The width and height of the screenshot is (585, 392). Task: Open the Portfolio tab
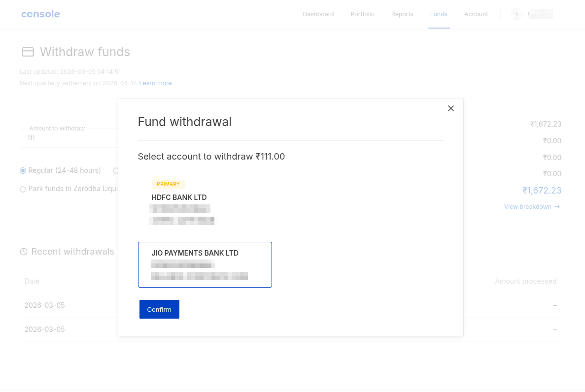[362, 14]
